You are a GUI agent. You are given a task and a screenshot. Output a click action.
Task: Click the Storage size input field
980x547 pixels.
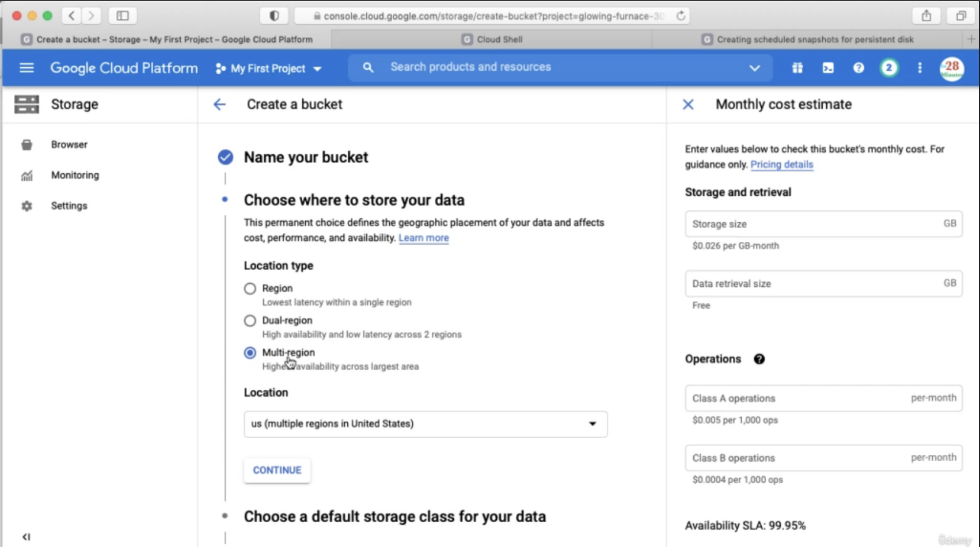point(823,224)
